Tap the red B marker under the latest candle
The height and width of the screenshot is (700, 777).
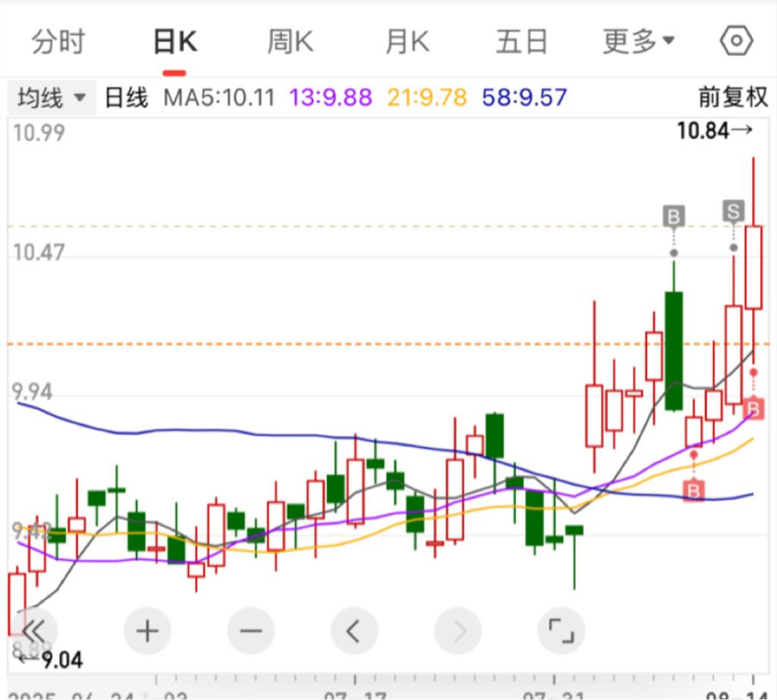753,410
